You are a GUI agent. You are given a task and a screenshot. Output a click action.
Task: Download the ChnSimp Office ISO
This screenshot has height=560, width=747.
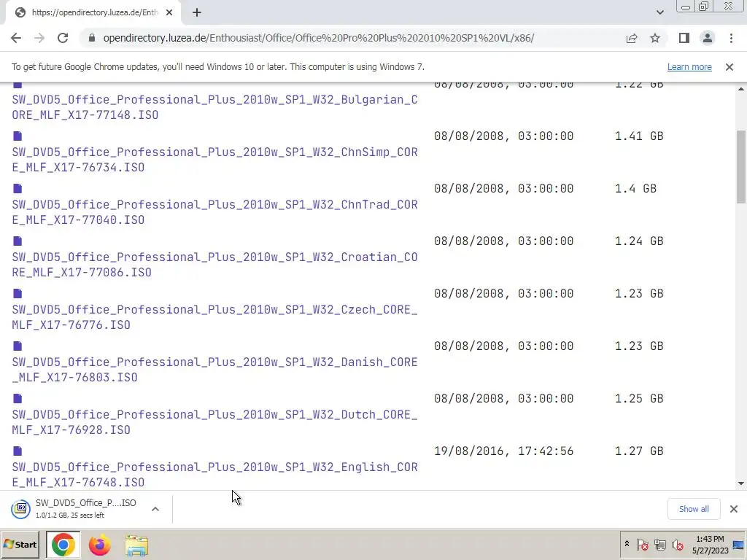(x=215, y=160)
